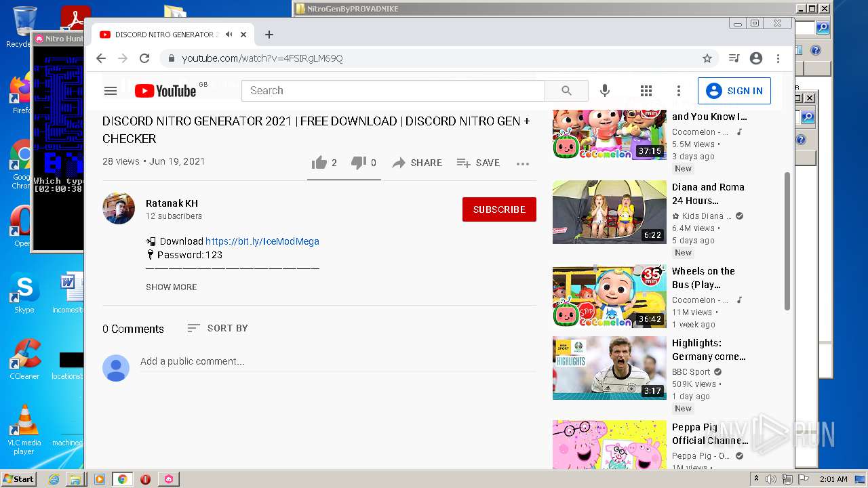Open Peppa Pig Official Channel thumbnail

point(610,445)
